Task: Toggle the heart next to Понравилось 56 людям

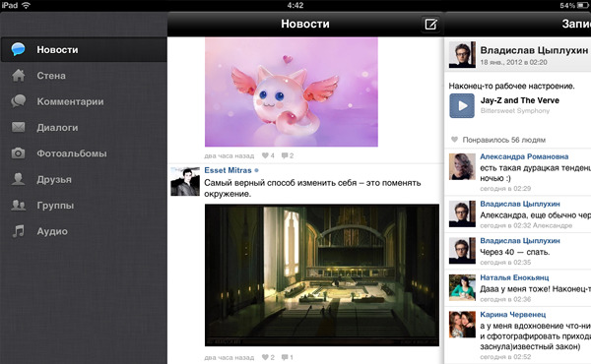Action: tap(454, 140)
